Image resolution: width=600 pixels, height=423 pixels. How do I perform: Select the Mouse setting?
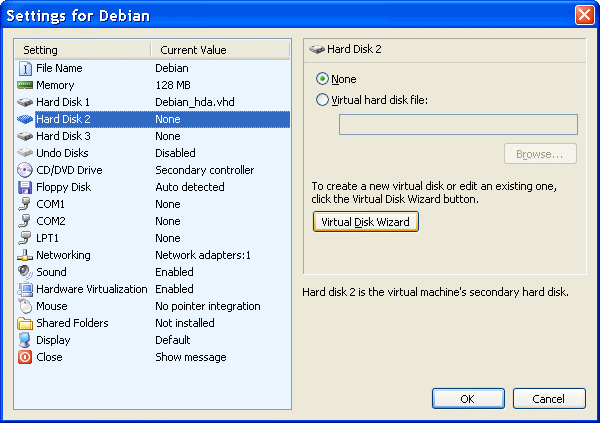pyautogui.click(x=153, y=306)
